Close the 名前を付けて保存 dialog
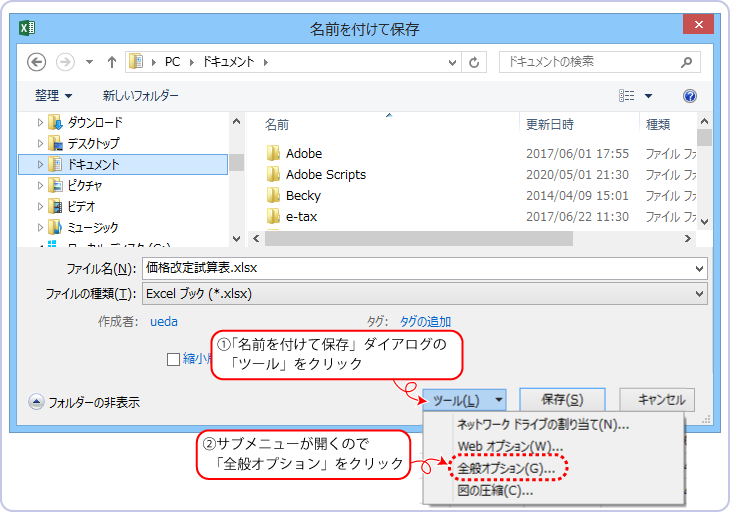730x512 pixels. (698, 24)
